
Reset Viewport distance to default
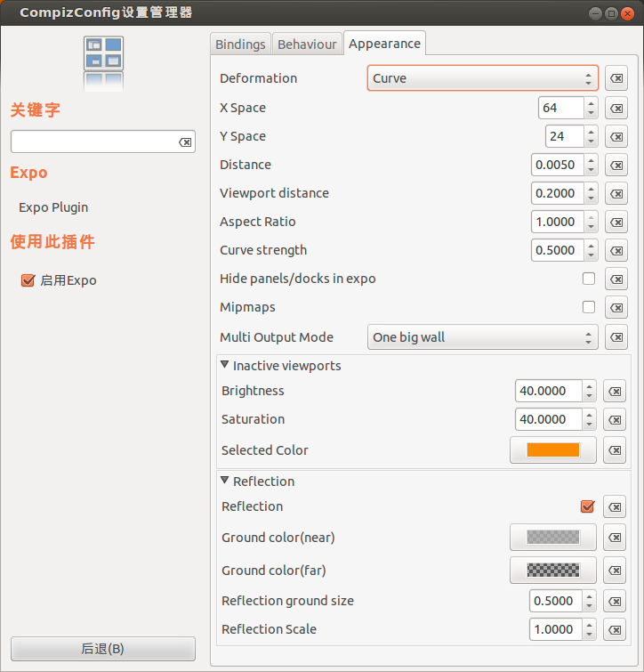(616, 194)
